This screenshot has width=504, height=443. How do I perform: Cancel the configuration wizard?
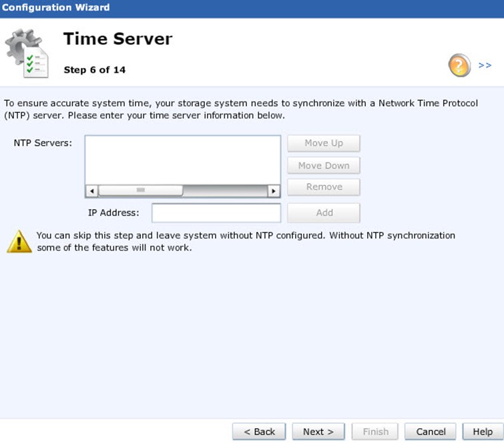431,432
